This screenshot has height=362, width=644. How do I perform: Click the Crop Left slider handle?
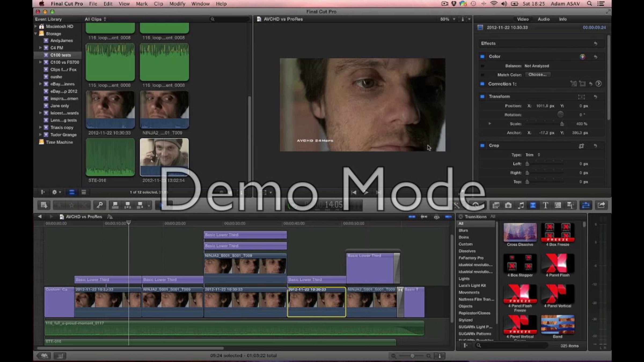click(x=527, y=164)
